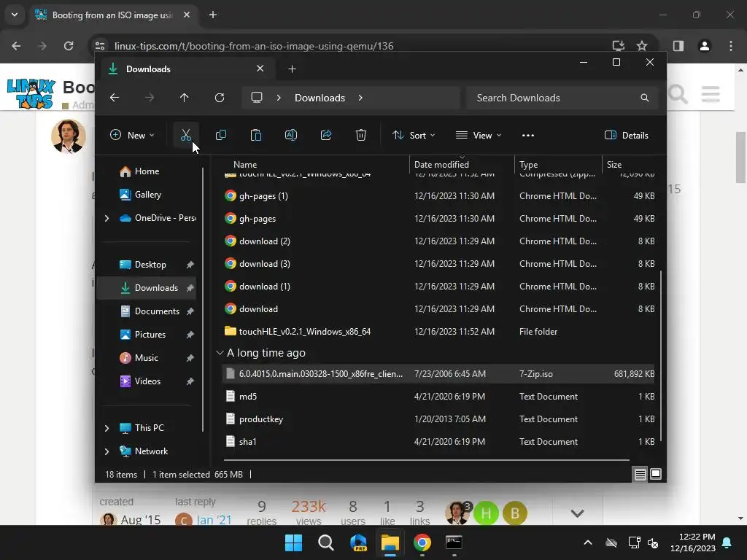
Task: Click the search magnifier in Search Downloads
Action: pos(645,98)
